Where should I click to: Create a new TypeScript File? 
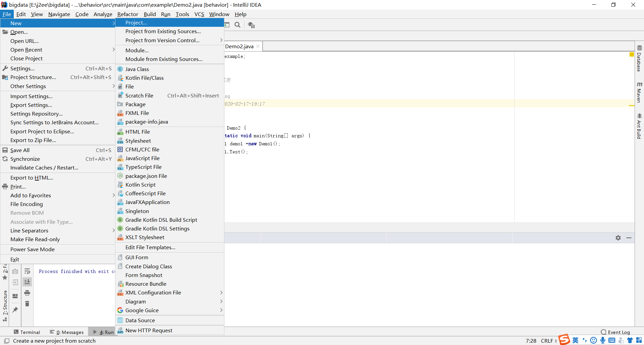(170, 167)
